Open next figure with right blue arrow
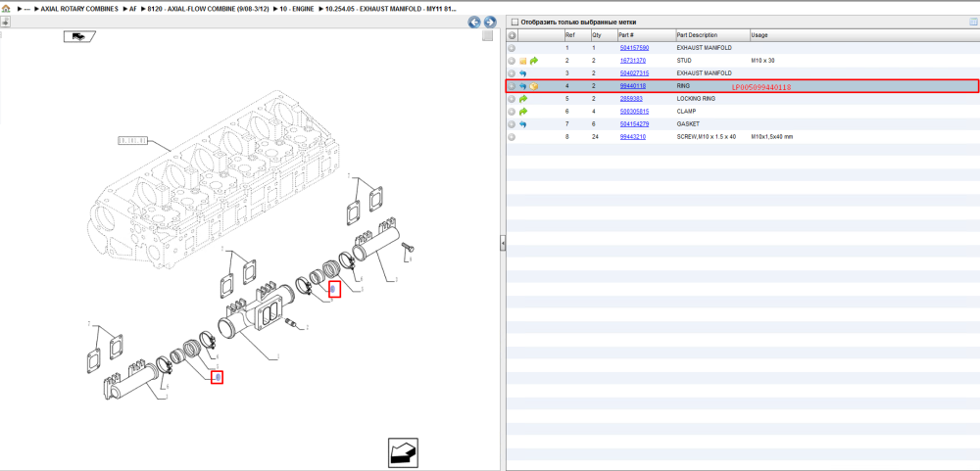The width and height of the screenshot is (980, 471). [x=490, y=22]
